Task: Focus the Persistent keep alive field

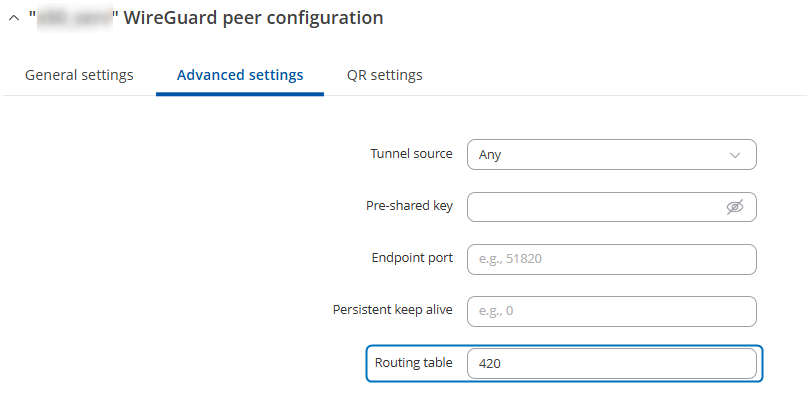Action: tap(611, 311)
